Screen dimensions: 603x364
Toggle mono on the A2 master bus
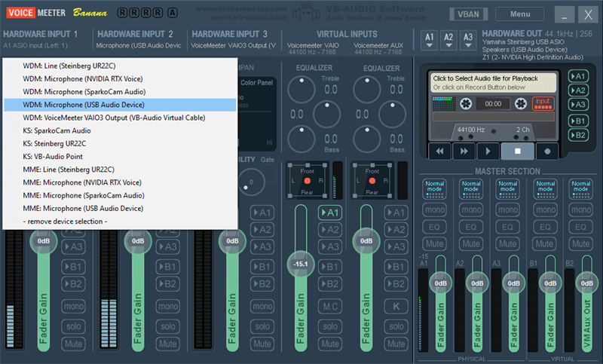(x=470, y=209)
